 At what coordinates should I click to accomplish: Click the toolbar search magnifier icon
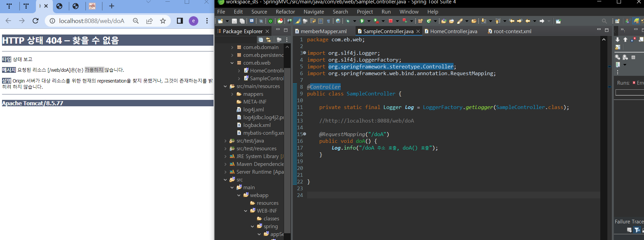click(605, 21)
